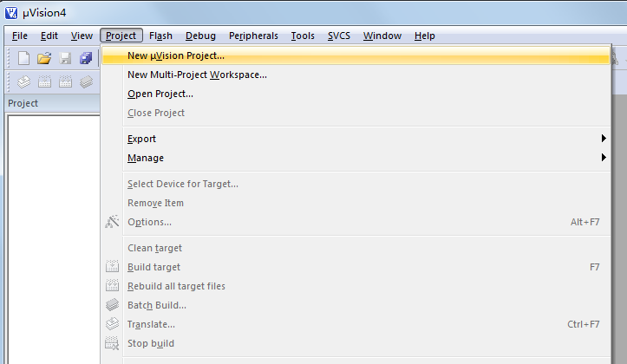Click the µVision4 app icon in title bar
Image resolution: width=627 pixels, height=364 pixels.
[11, 12]
